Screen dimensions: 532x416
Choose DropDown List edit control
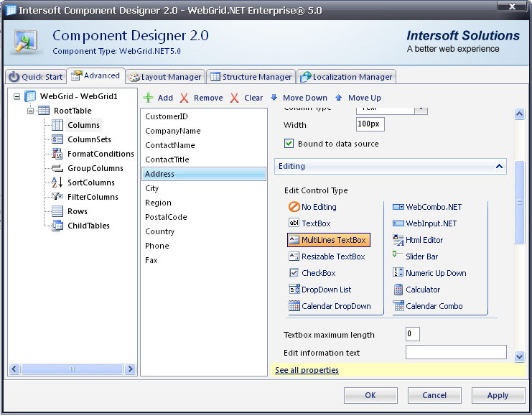[320, 290]
